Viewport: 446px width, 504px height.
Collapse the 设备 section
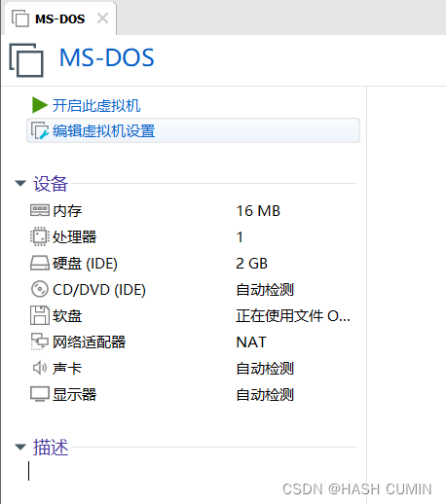click(20, 183)
